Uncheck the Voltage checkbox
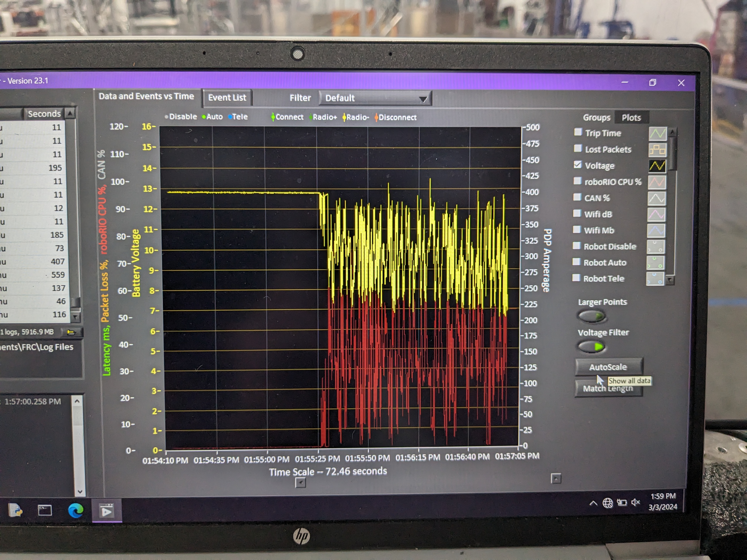The image size is (747, 560). click(577, 164)
